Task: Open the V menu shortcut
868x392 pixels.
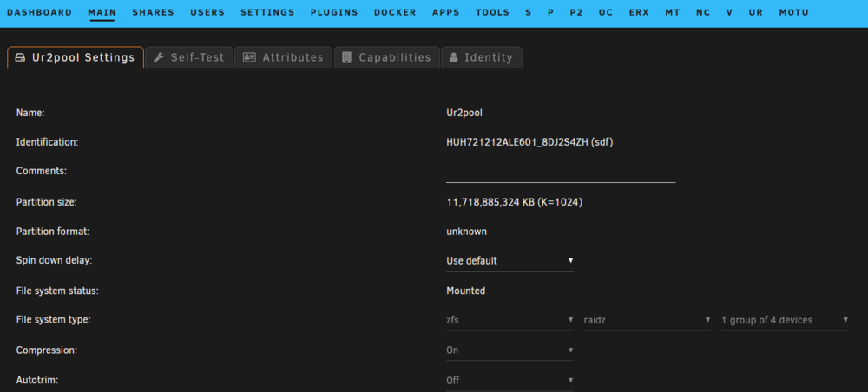Action: coord(729,12)
